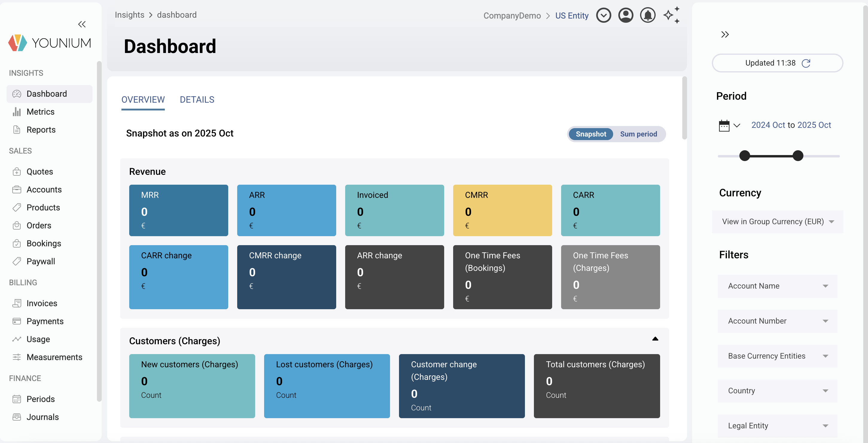Click the MRR revenue tile
Viewport: 868px width, 443px height.
(x=178, y=210)
